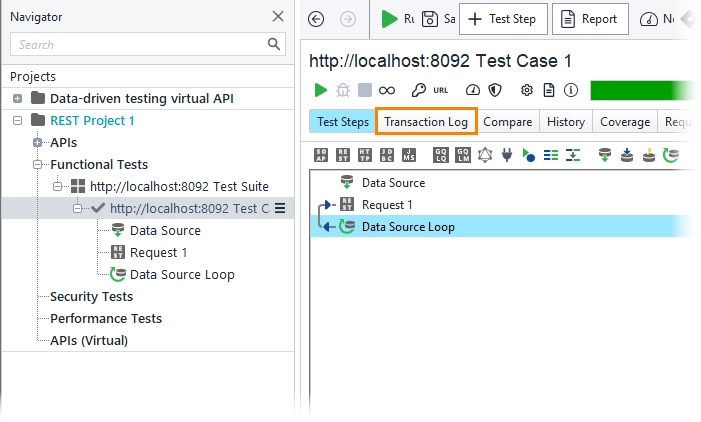The width and height of the screenshot is (701, 422).
Task: Click the security shield icon
Action: coord(494,90)
